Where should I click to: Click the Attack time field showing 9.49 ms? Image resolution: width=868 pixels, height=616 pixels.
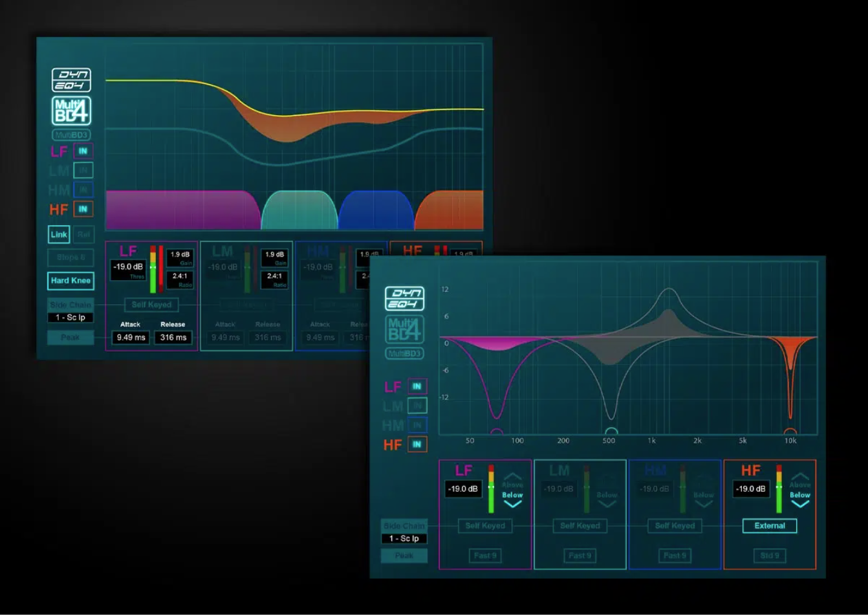130,337
